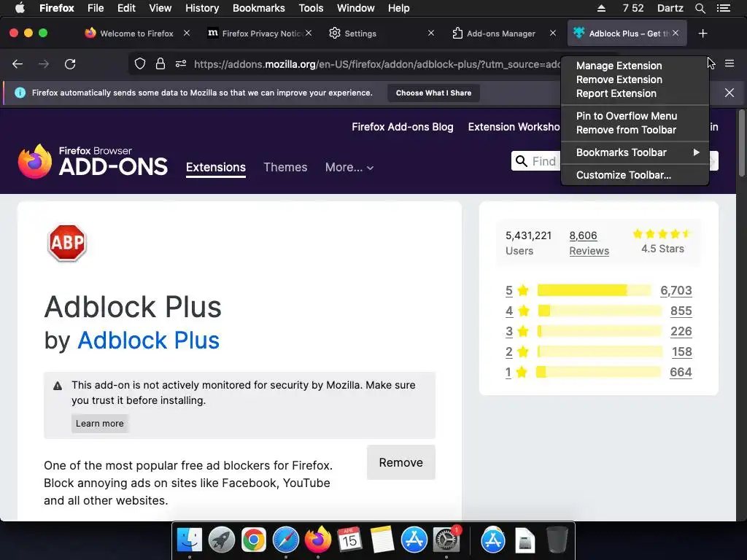Open the Firefox Add-ons Blog link

(403, 127)
